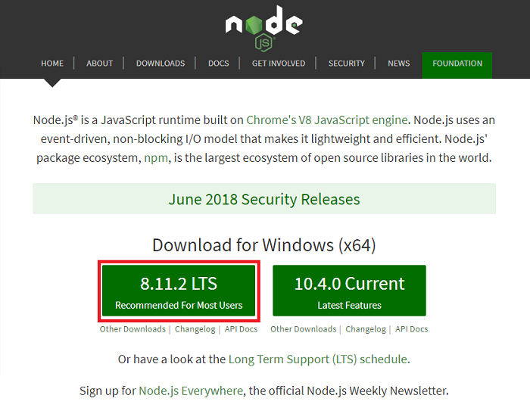Open the Long Term Support (LTS) schedule
The image size is (530, 420).
(x=318, y=359)
